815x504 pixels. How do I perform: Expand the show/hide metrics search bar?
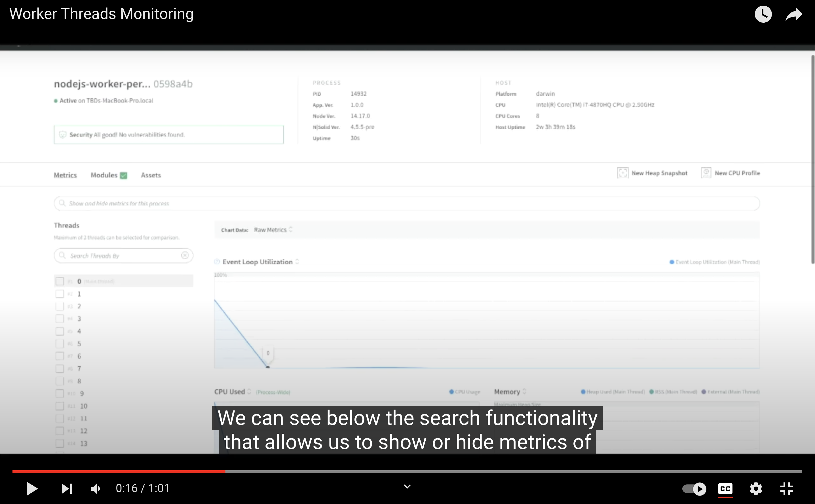[406, 202]
